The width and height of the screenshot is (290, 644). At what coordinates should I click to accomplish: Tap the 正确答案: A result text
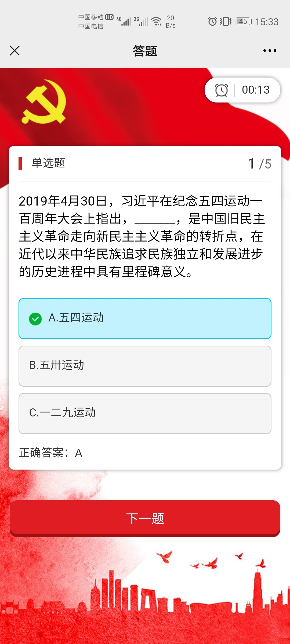[x=51, y=453]
